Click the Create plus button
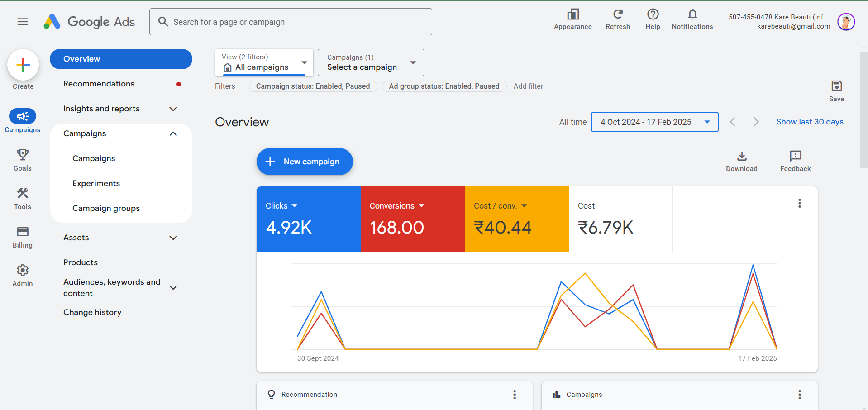The image size is (868, 410). pos(23,65)
